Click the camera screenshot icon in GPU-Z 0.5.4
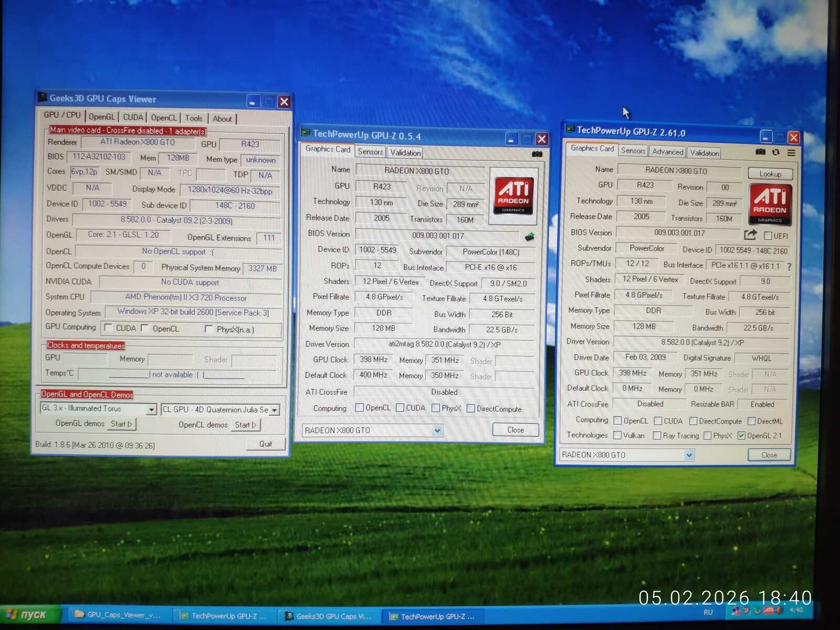This screenshot has width=840, height=630. coord(537,154)
